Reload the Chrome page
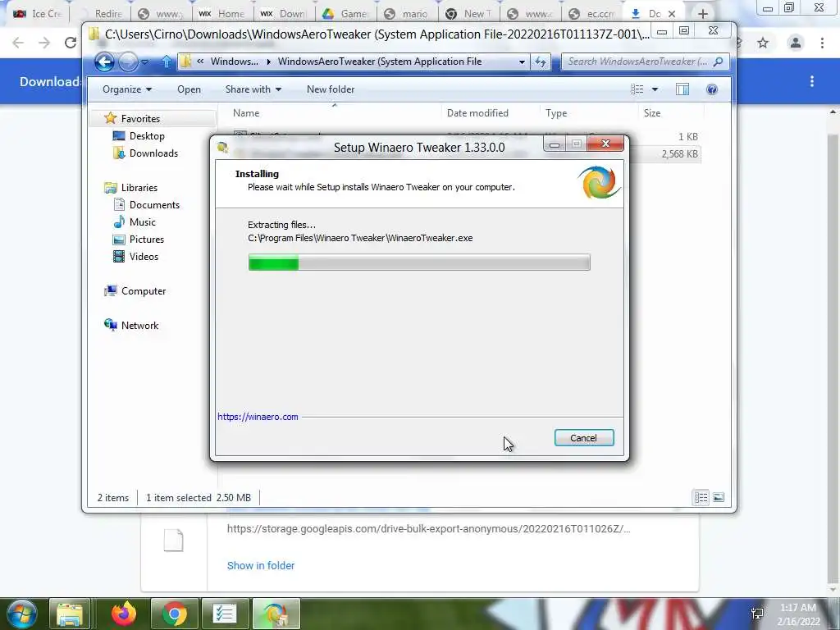The height and width of the screenshot is (630, 840). [x=71, y=43]
